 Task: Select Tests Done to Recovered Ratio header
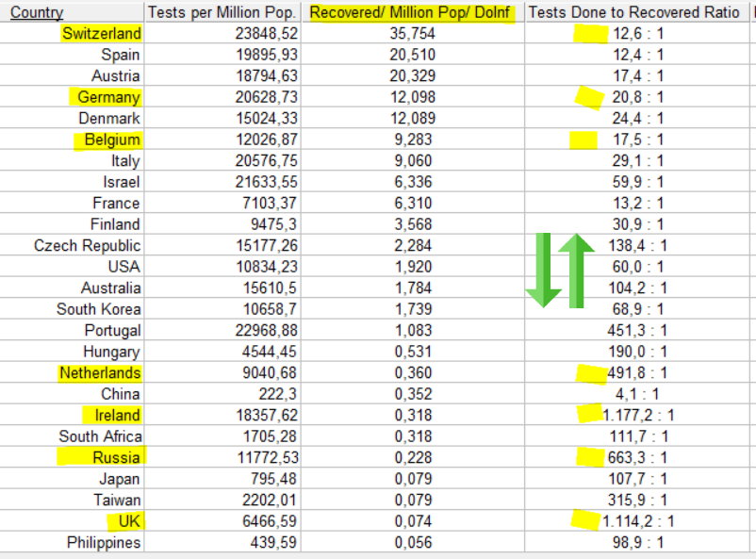(x=633, y=12)
